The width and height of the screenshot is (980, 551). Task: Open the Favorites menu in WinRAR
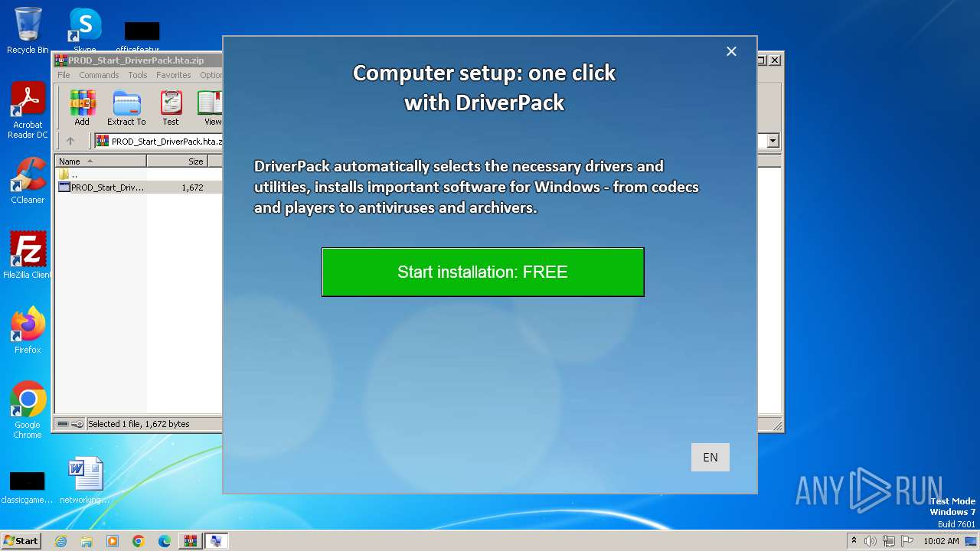point(174,75)
